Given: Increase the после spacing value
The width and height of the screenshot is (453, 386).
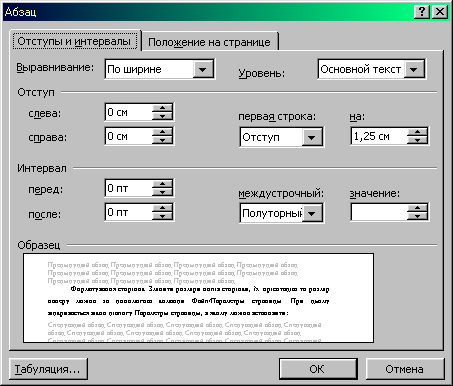Looking at the screenshot, I should (x=162, y=208).
